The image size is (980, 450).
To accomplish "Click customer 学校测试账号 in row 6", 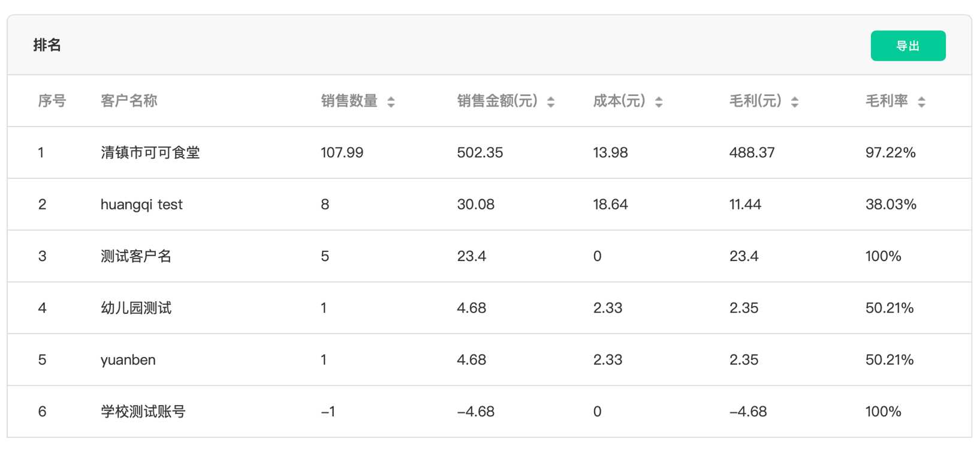I will pyautogui.click(x=143, y=412).
